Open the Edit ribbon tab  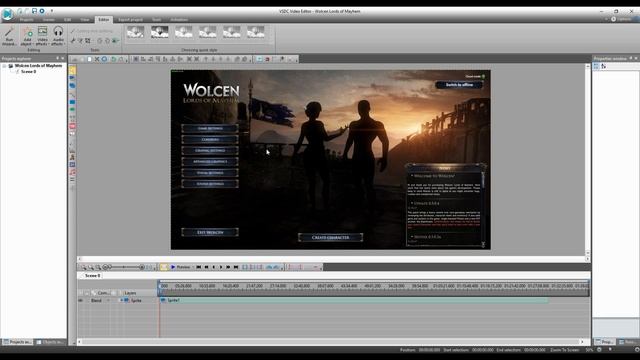(68, 20)
